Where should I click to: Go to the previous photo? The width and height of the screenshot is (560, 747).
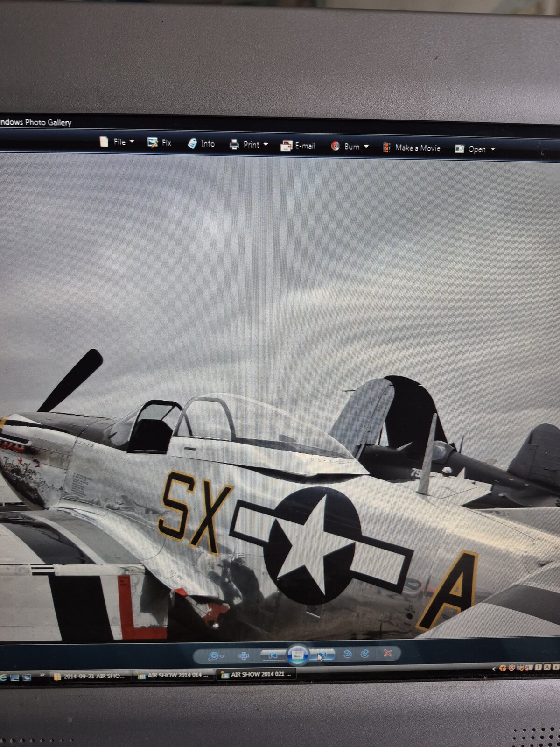tap(273, 655)
